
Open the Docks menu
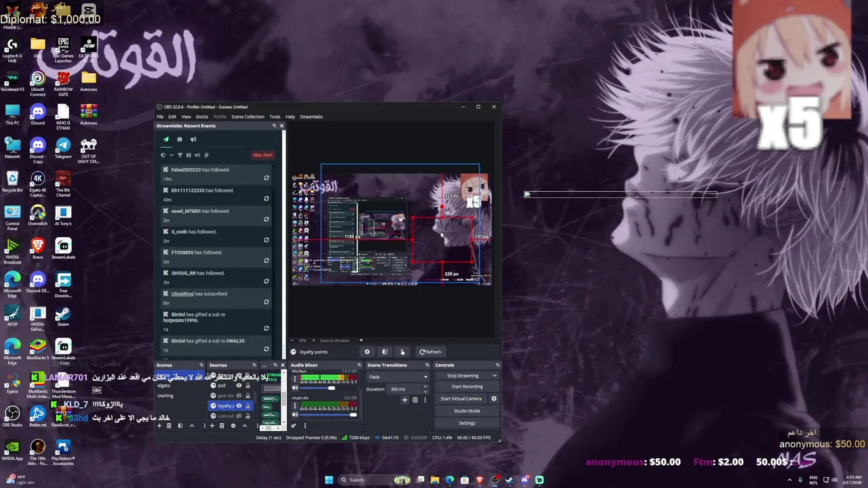pyautogui.click(x=202, y=117)
